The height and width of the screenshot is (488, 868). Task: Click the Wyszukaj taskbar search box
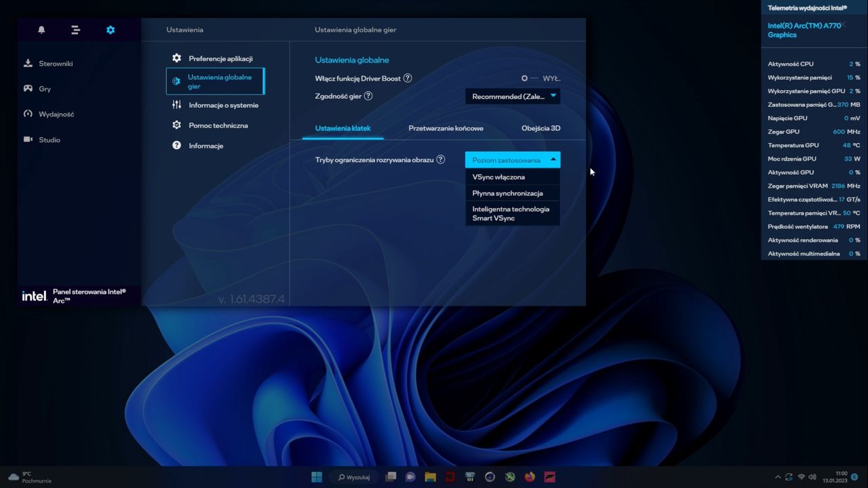(x=353, y=477)
